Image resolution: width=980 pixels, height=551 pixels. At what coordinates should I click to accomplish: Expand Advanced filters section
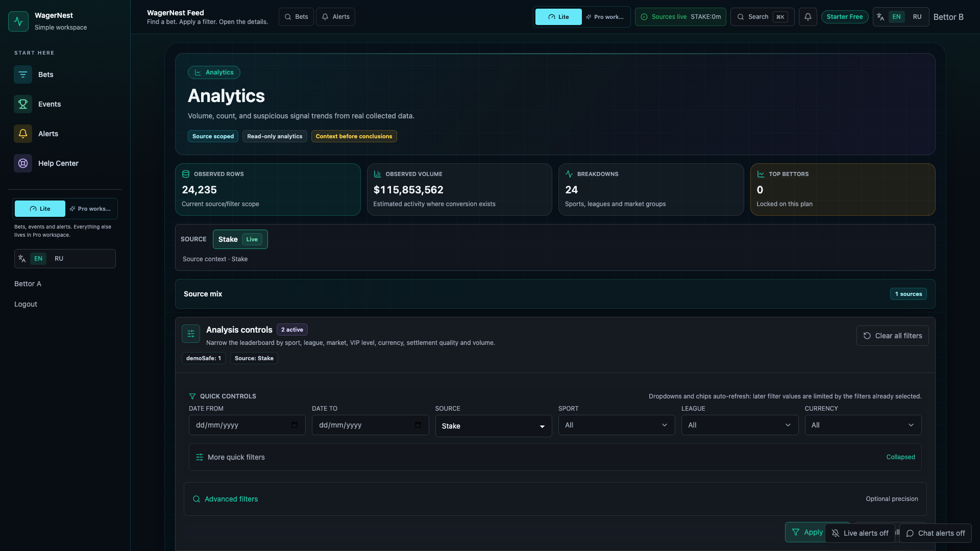[x=555, y=499]
